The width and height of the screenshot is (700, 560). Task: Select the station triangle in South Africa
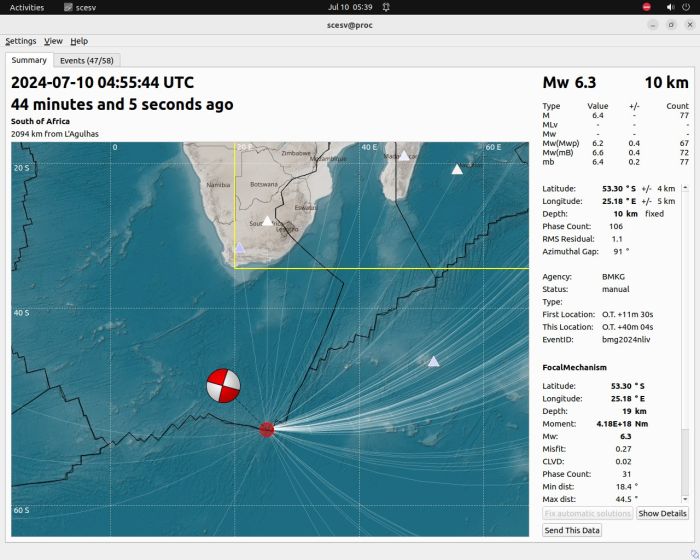[x=267, y=220]
